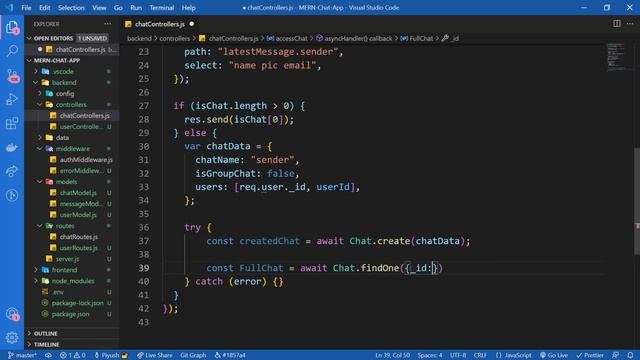
Task: Click the feedback icon in status bar
Action: 616,355
